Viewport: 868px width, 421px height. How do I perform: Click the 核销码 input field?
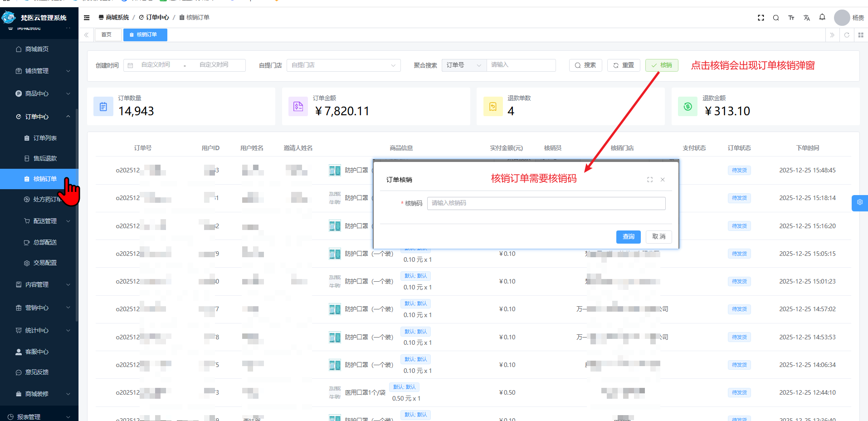(546, 203)
